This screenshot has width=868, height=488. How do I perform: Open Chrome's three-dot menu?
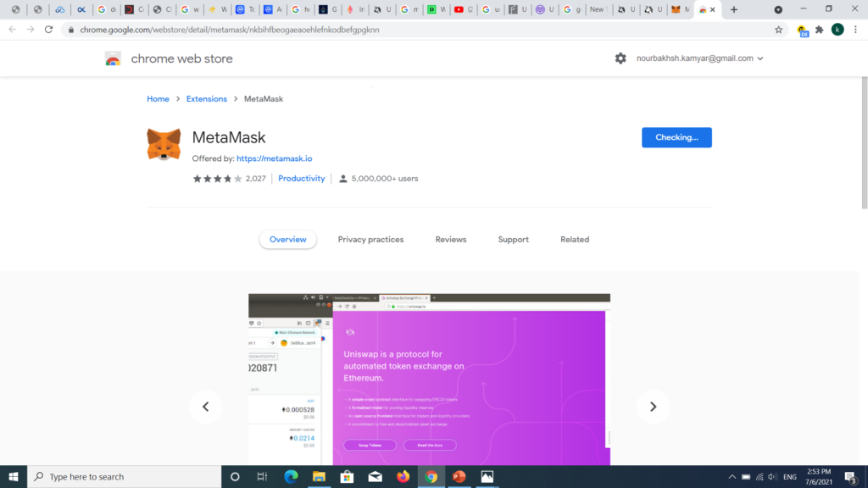[x=855, y=30]
